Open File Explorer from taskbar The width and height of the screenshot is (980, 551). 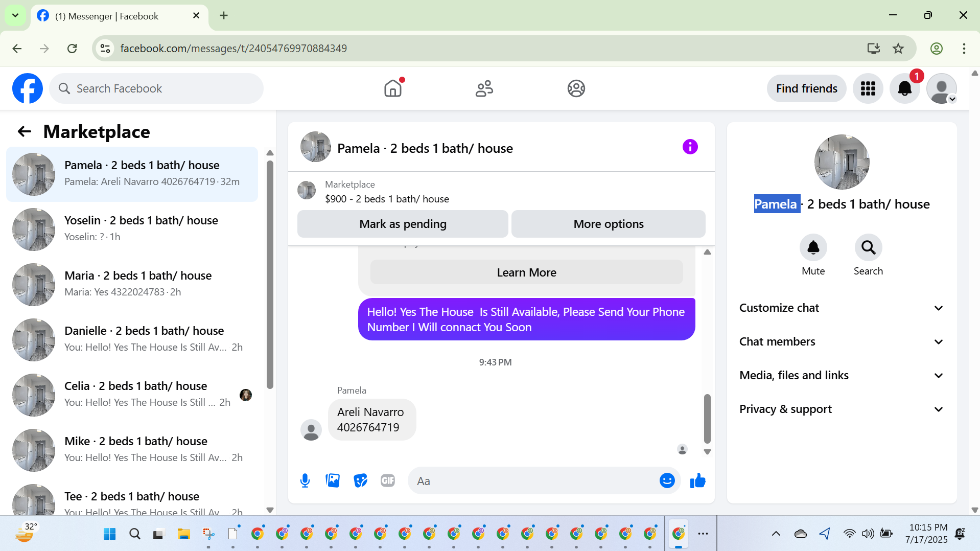coord(183,534)
